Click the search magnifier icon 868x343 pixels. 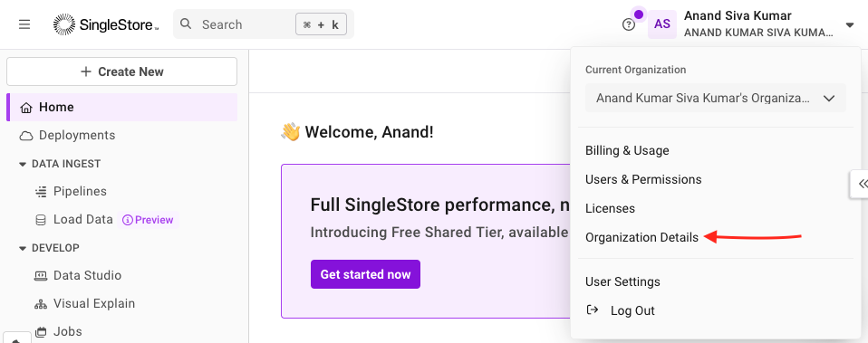[186, 24]
